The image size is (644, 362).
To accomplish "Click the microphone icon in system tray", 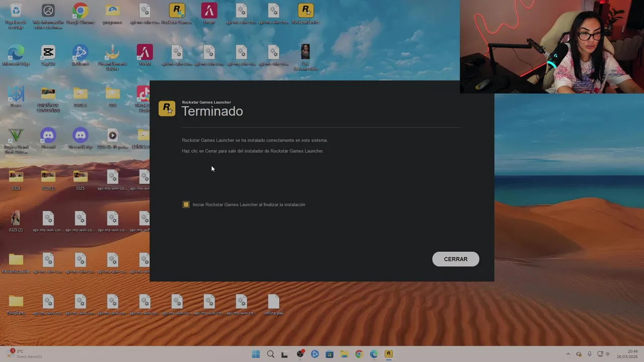I will [590, 354].
